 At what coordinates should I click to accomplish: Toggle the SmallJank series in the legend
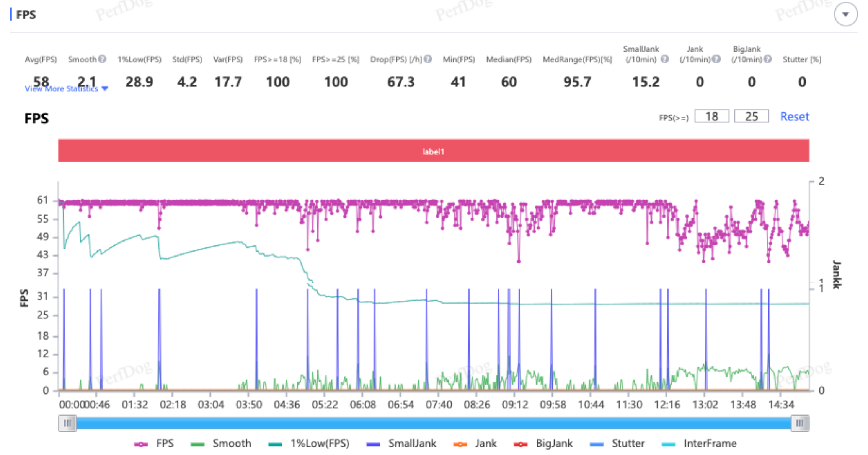pyautogui.click(x=401, y=444)
